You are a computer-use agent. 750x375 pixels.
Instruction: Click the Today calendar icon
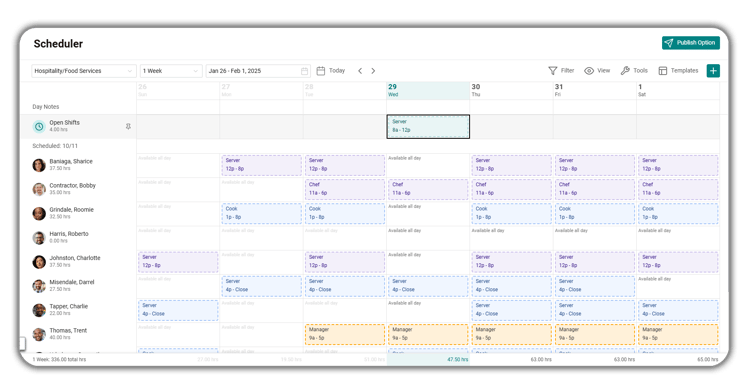(320, 71)
